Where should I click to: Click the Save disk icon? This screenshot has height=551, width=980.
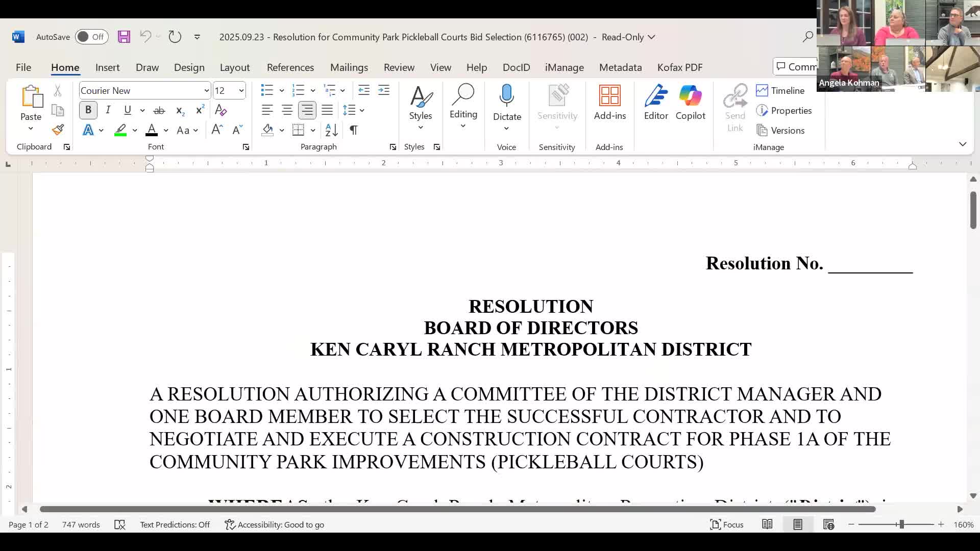coord(124,37)
